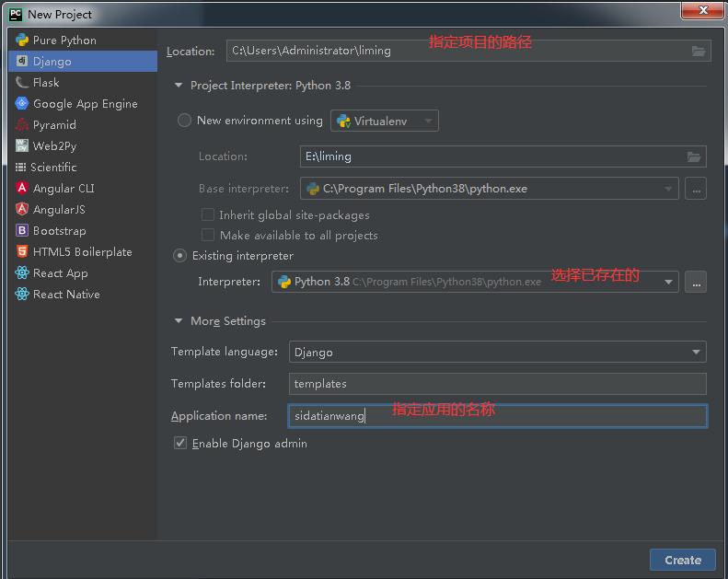Collapse Project Interpreter section
728x579 pixels.
[179, 85]
